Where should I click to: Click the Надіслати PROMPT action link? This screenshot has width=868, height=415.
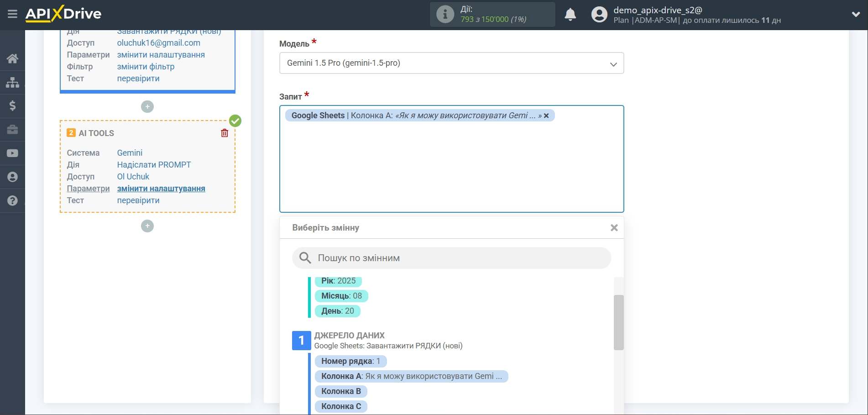point(154,165)
